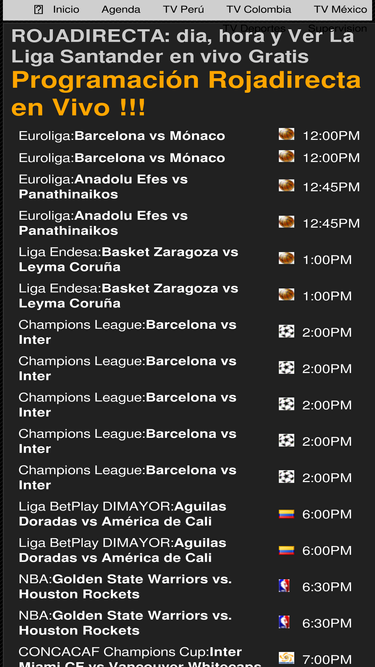Click basketball icon on first Barcelona vs Mónaco row

click(x=286, y=134)
